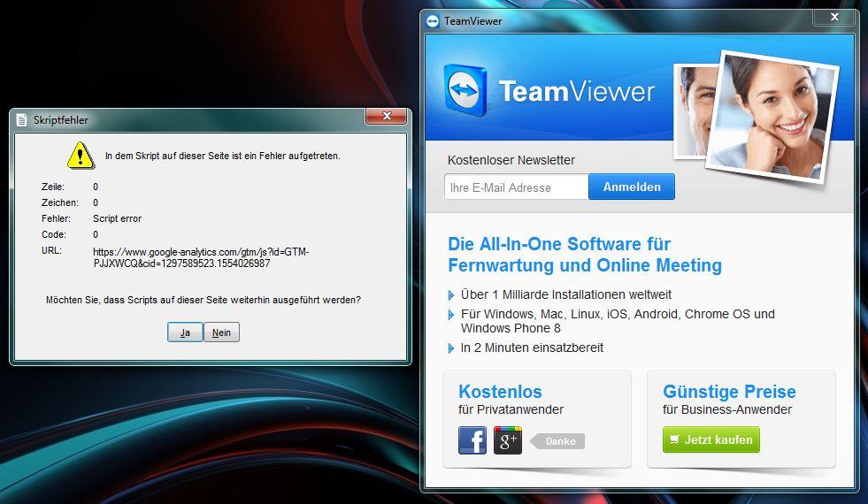This screenshot has width=868, height=504.
Task: Click the Anmelden newsletter button
Action: [x=632, y=187]
